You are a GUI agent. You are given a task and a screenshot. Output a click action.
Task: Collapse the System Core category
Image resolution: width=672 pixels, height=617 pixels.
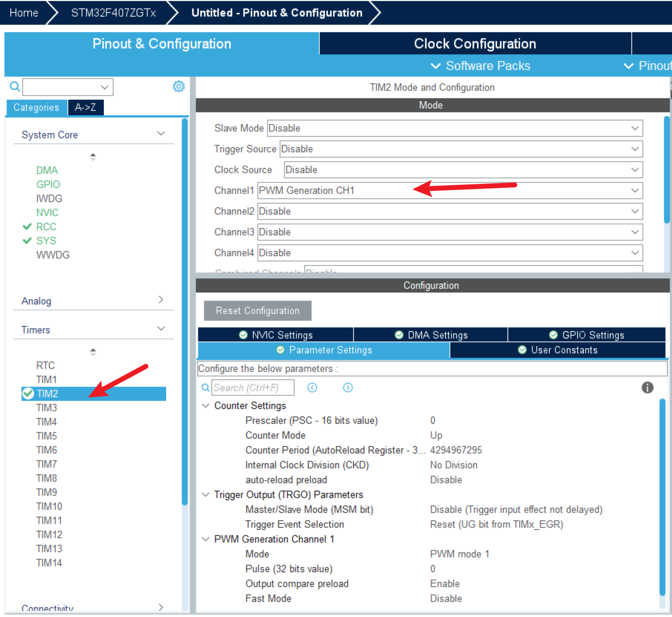(x=161, y=134)
